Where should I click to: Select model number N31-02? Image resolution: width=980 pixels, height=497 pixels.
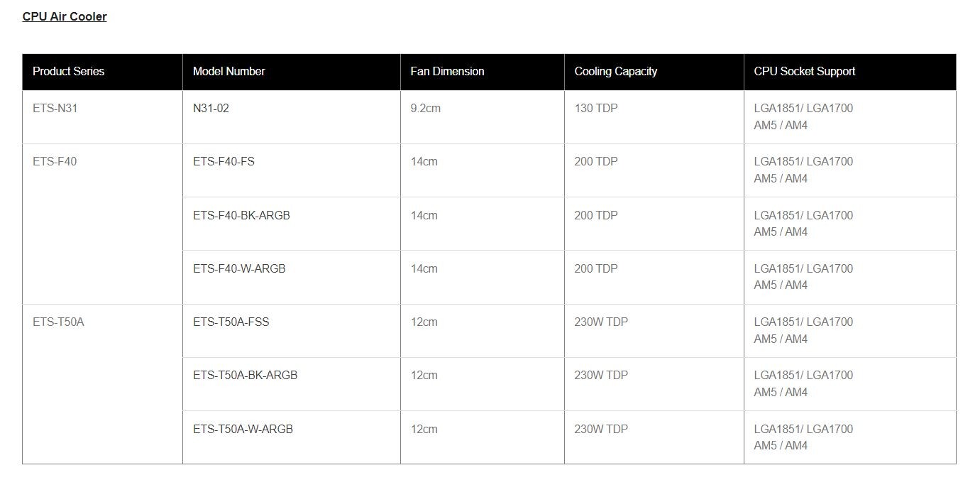point(211,109)
